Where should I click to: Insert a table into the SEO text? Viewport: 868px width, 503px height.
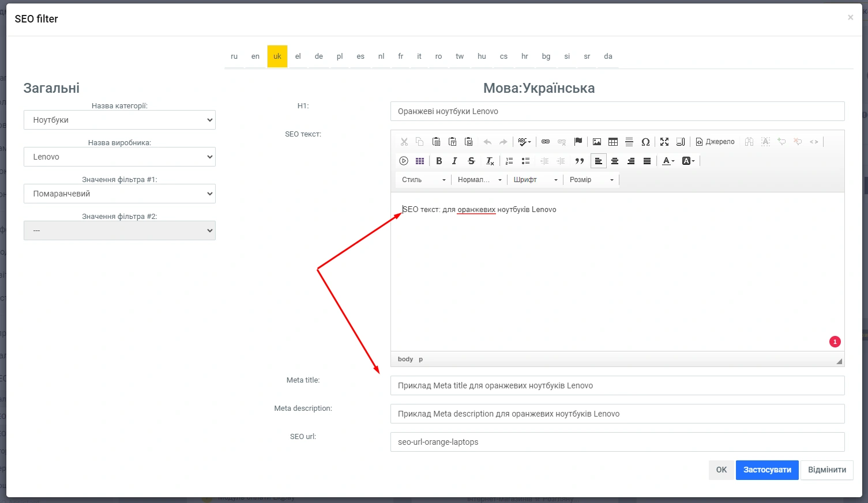tap(613, 142)
